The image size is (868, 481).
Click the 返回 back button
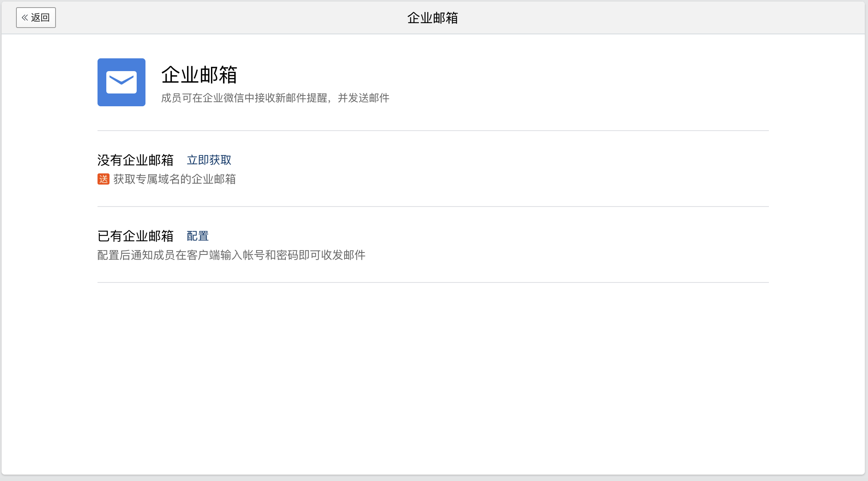[36, 18]
